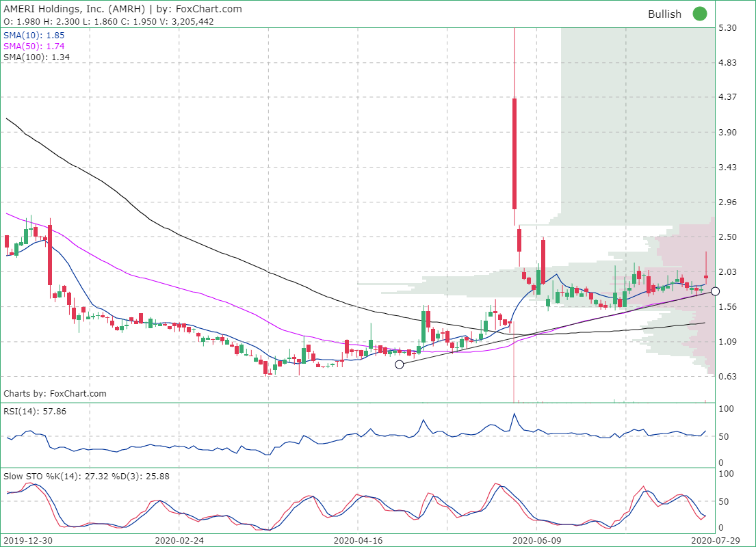The width and height of the screenshot is (756, 547).
Task: Click the 1.09 price axis label
Action: 727,342
